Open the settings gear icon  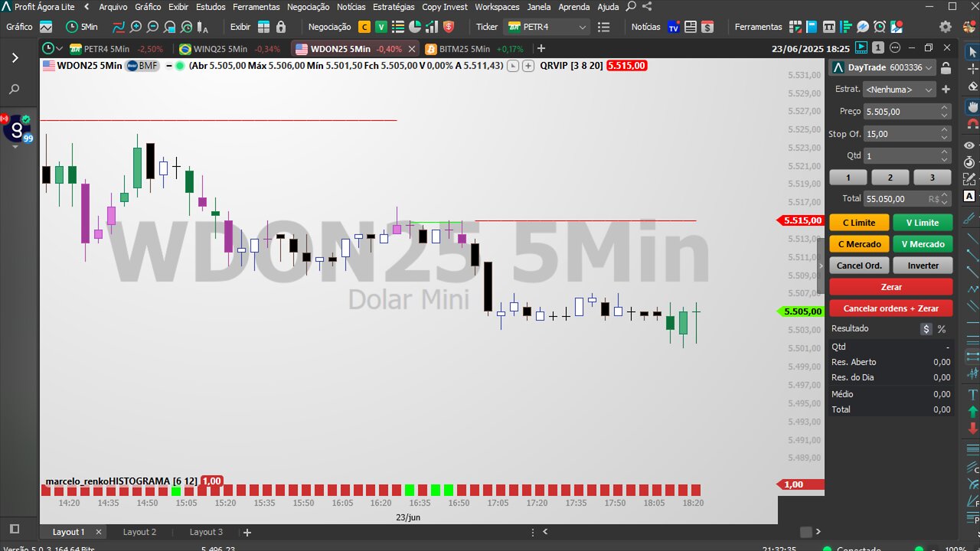point(946,27)
